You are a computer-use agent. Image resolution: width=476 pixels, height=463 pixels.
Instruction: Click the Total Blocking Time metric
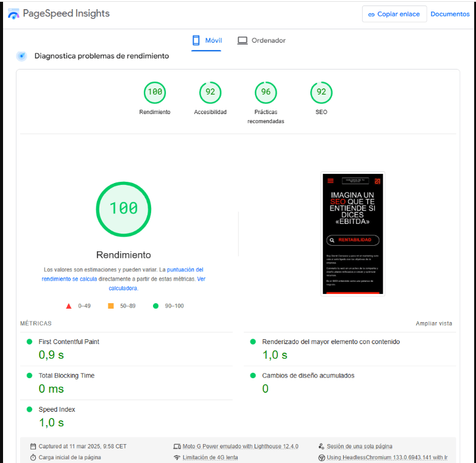point(66,376)
